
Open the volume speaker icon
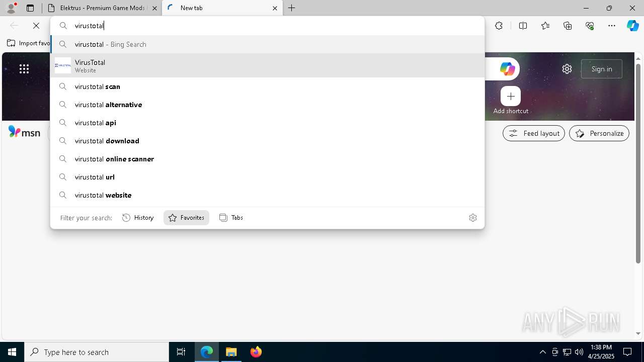point(579,352)
